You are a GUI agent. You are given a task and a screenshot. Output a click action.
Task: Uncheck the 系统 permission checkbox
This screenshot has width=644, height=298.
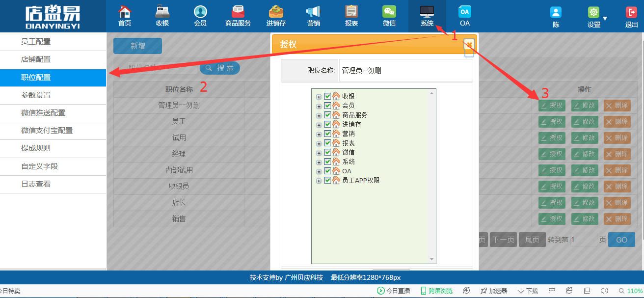(327, 162)
